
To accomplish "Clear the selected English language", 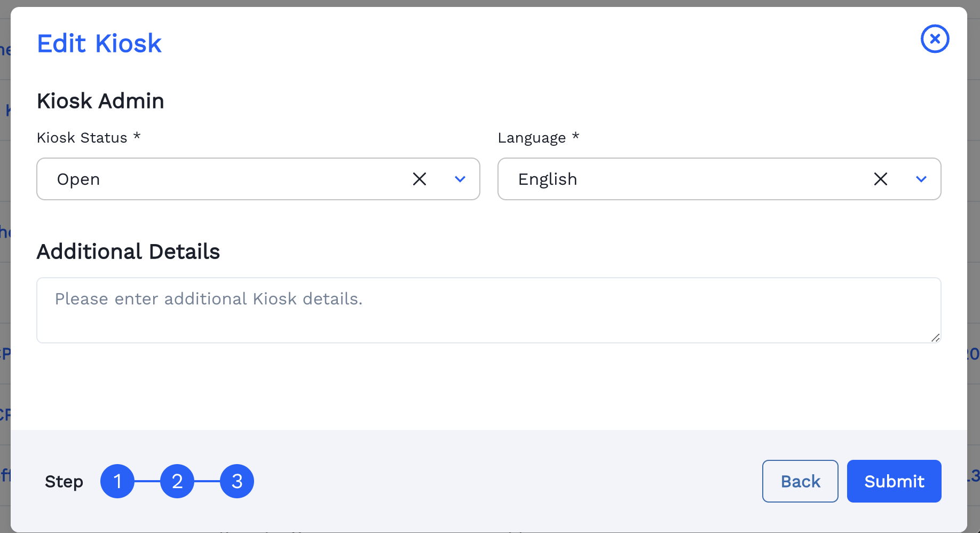I will pos(880,179).
